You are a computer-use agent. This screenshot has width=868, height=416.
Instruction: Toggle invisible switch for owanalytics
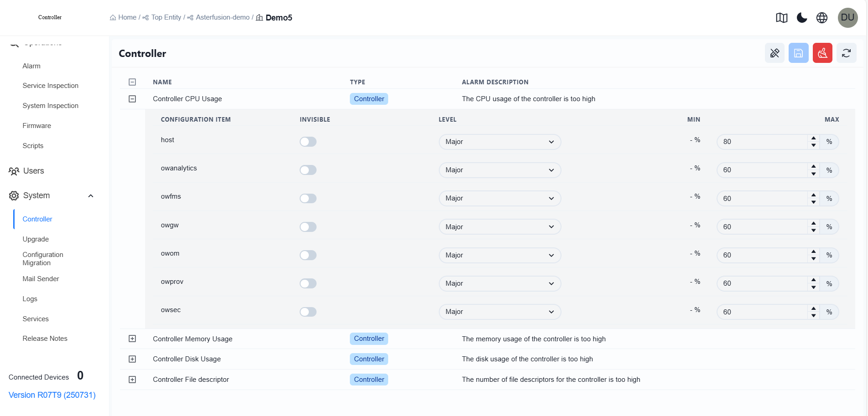(x=308, y=170)
